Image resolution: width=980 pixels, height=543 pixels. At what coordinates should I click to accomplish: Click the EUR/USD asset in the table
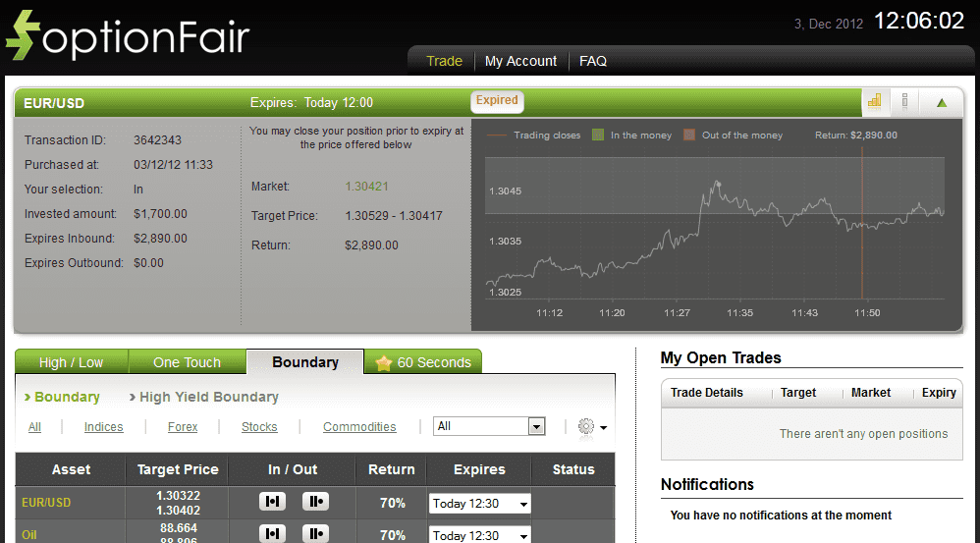(46, 503)
